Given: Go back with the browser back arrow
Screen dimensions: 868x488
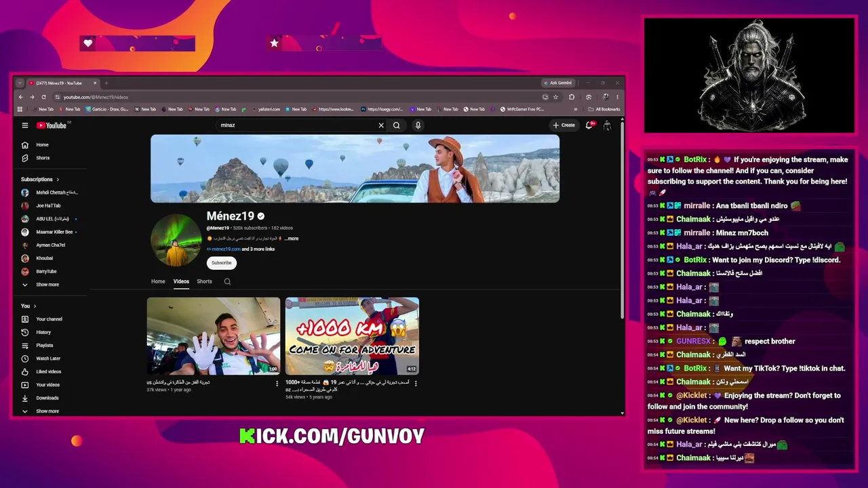Looking at the screenshot, I should 20,97.
